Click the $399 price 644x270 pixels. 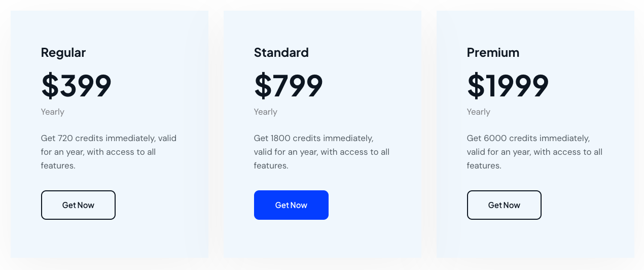point(76,85)
